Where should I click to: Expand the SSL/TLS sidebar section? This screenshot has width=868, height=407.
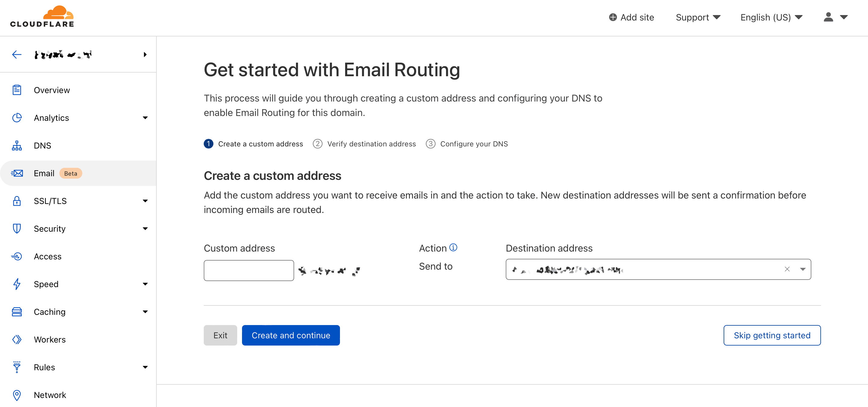145,201
